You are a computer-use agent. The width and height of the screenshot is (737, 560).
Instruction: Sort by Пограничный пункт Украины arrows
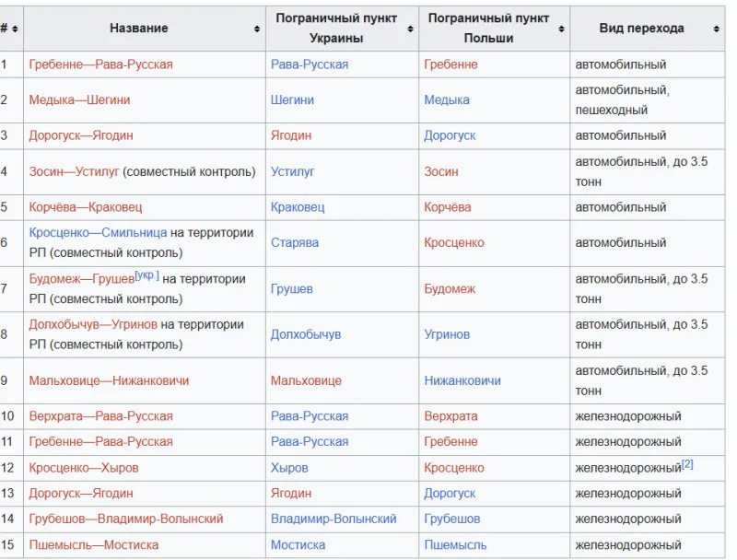410,29
